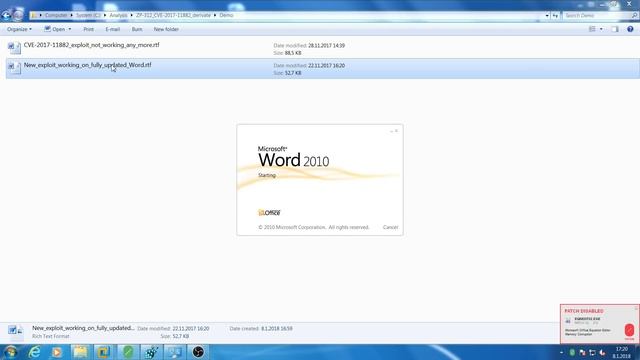640x360 pixels.
Task: Click the change view icon in Explorer
Action: [x=592, y=29]
